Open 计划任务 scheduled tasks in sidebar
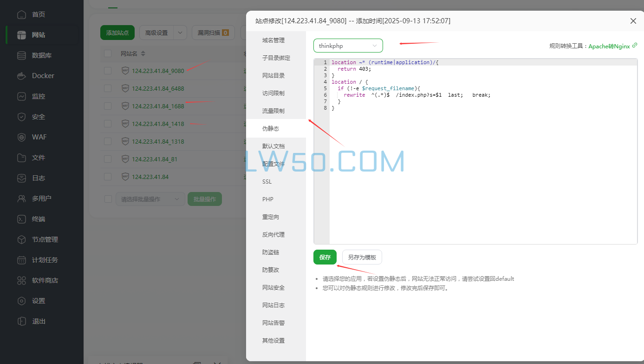 coord(42,259)
